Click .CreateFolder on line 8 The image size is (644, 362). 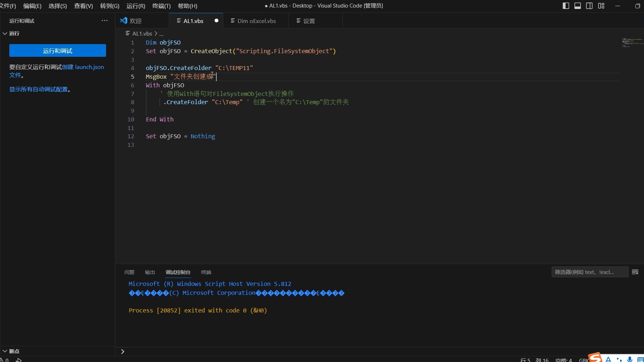point(185,102)
